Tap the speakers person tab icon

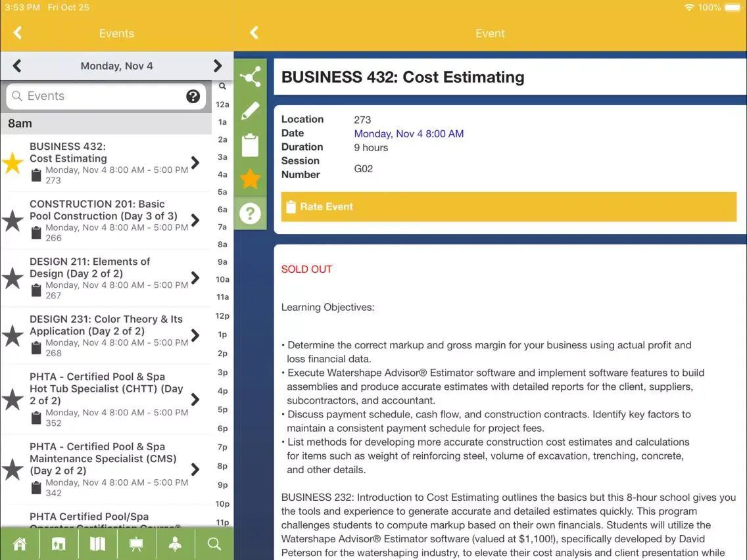tap(176, 544)
